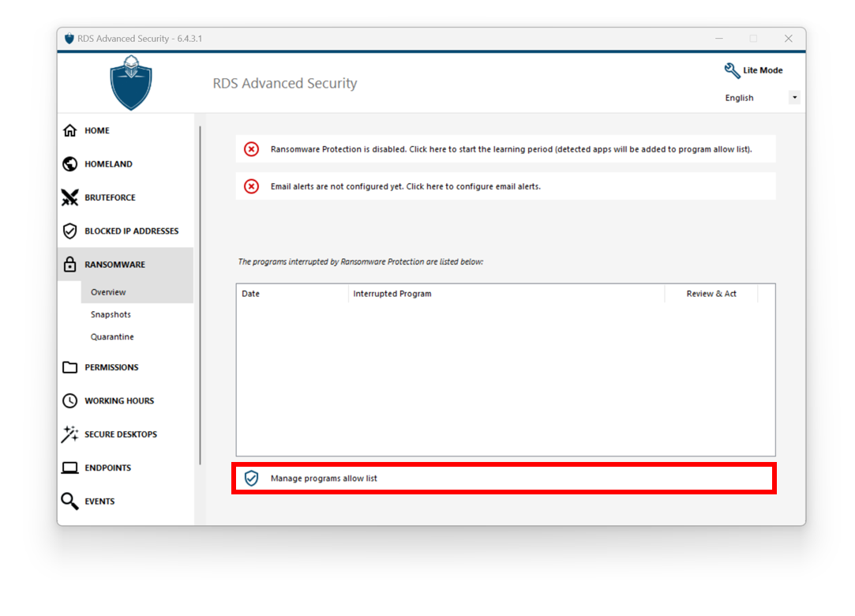The width and height of the screenshot is (855, 616).
Task: Click the sidebar vertical scrollbar
Action: click(200, 295)
